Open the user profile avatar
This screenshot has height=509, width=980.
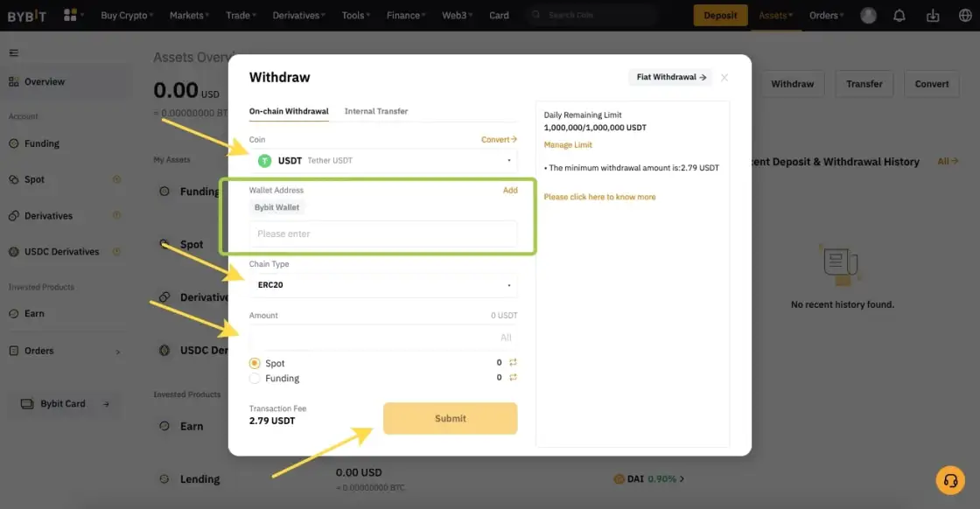point(868,16)
